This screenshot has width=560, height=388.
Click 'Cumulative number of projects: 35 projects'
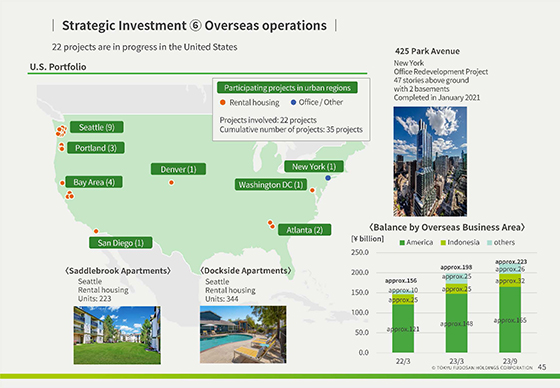[x=291, y=129]
